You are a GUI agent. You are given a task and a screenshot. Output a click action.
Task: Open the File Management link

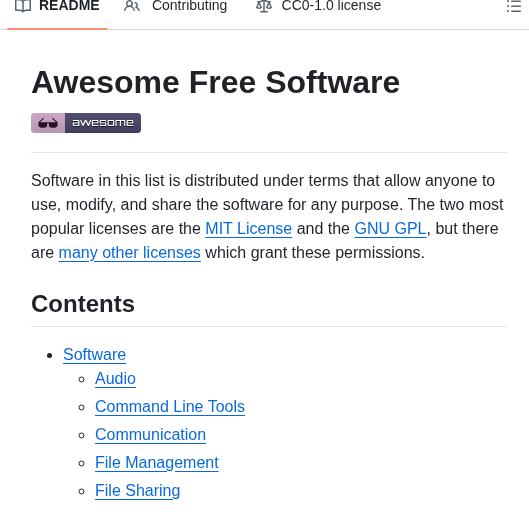[x=157, y=462]
